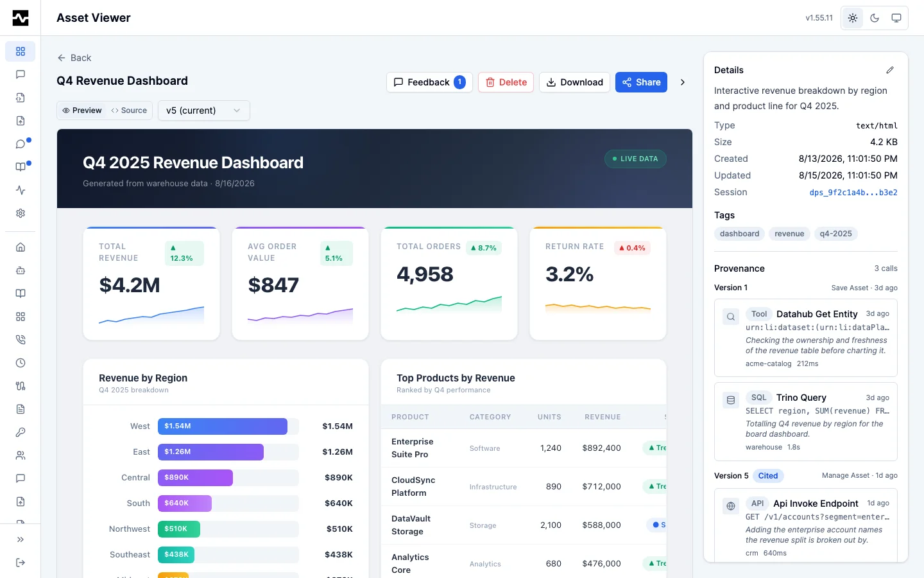The height and width of the screenshot is (578, 924).
Task: Go to the home sidebar icon
Action: point(21,247)
